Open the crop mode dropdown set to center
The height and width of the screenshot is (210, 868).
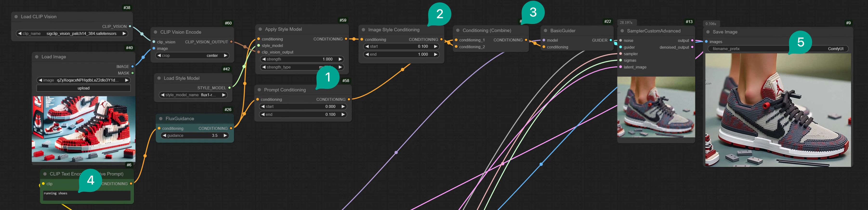pos(192,55)
